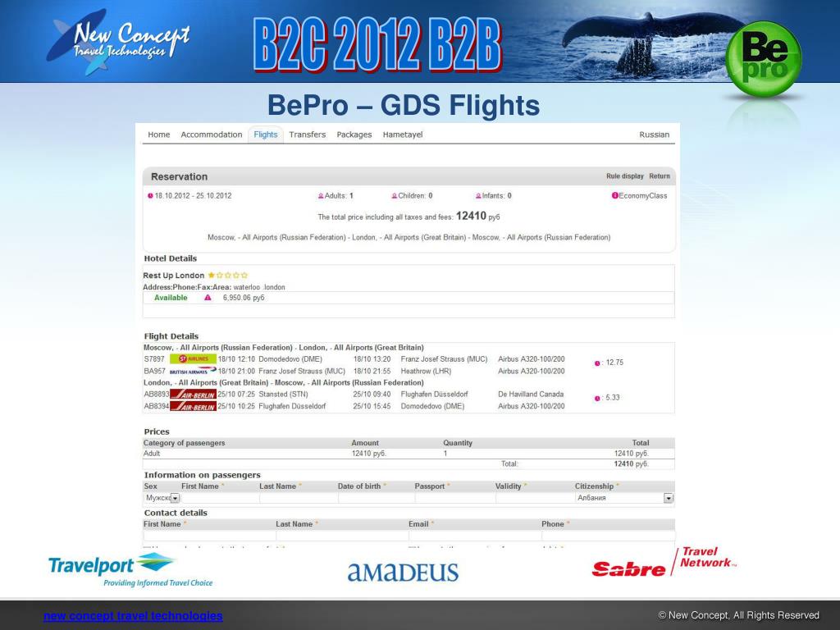
Task: Click the duration clock icon showing 12.75
Action: click(597, 363)
